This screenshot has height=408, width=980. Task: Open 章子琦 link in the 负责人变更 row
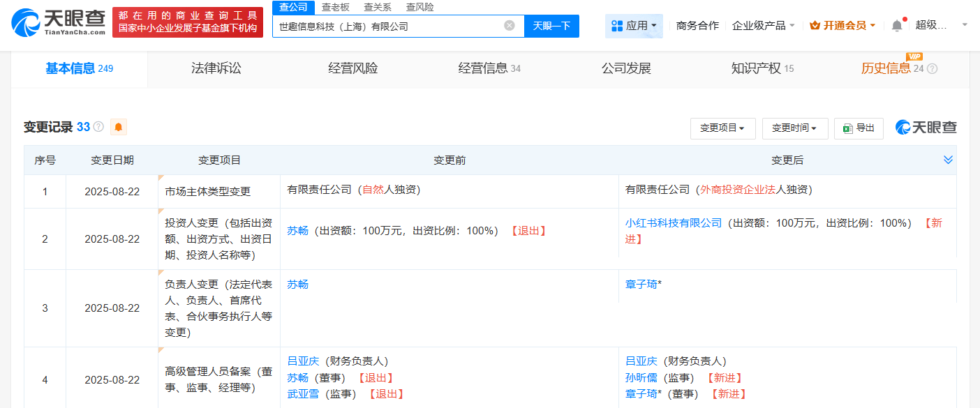click(641, 285)
